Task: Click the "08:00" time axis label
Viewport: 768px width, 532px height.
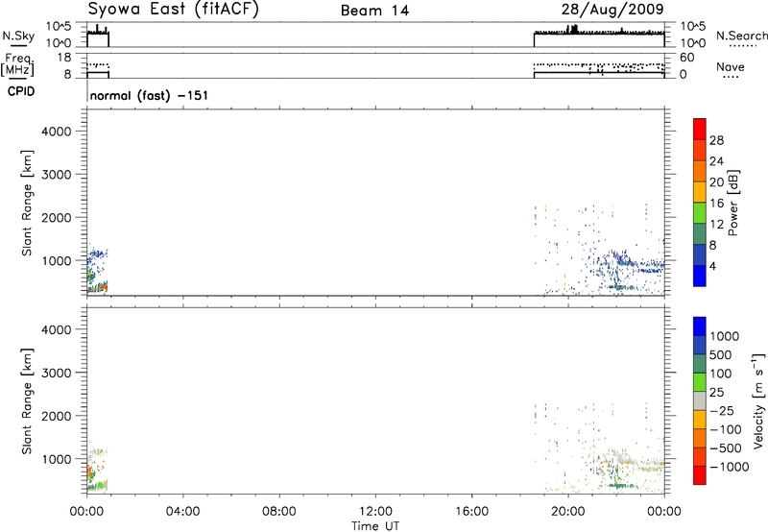Action: [279, 512]
